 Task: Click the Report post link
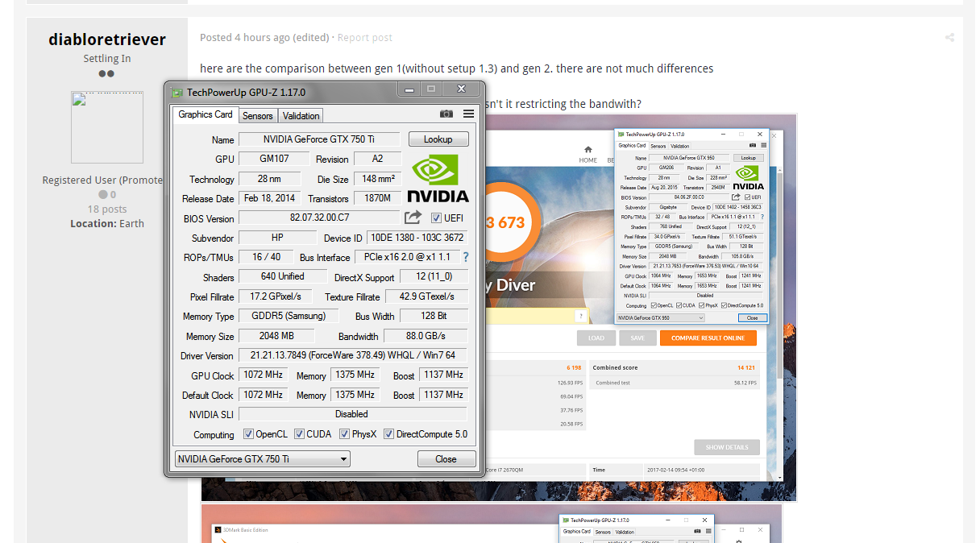[x=365, y=38]
